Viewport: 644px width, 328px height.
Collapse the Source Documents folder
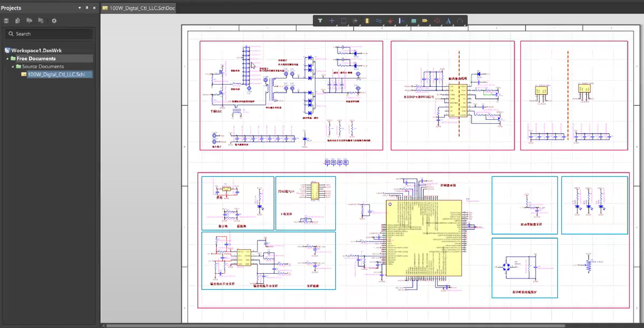pos(13,67)
